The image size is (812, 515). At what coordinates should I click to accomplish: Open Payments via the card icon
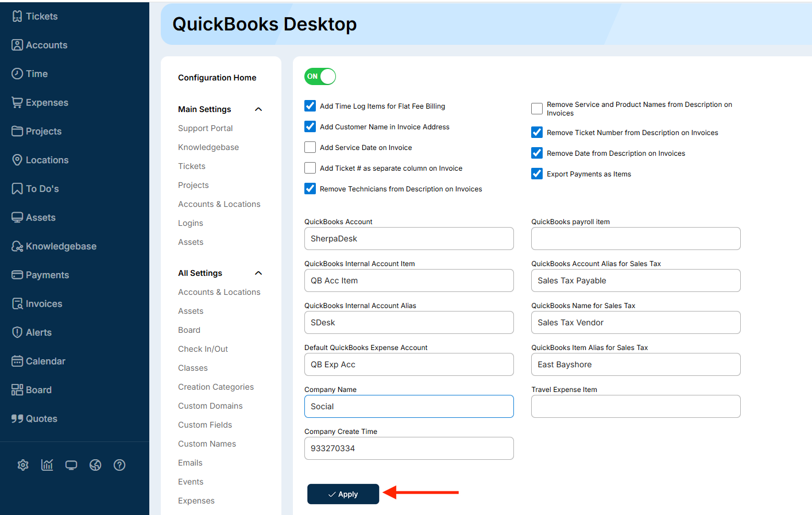click(x=17, y=275)
